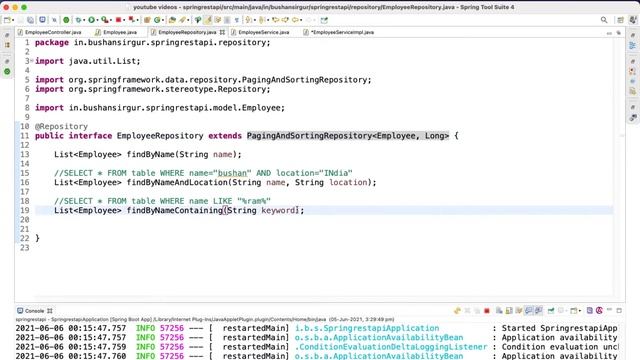Screen dimensions: 640x360
Task: Toggle Scroll Lock in the Console toolbar
Action: 509,311
